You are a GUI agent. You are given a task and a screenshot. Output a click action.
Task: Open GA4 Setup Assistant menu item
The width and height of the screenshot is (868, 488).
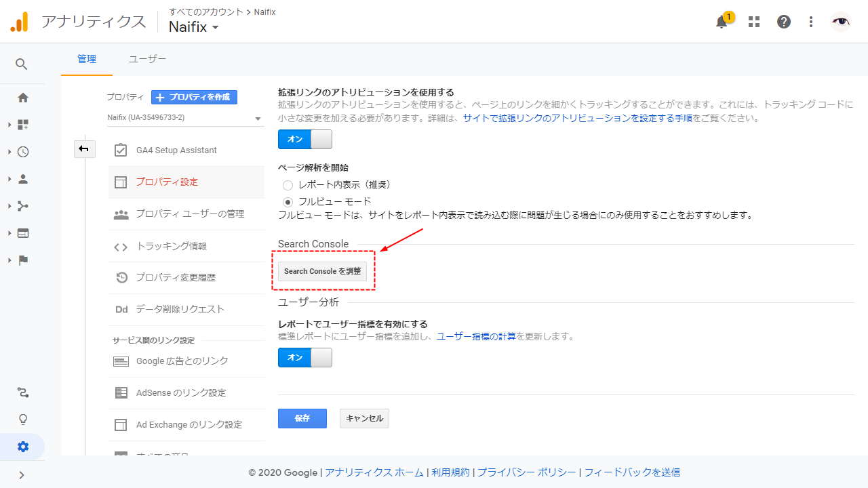(x=186, y=150)
